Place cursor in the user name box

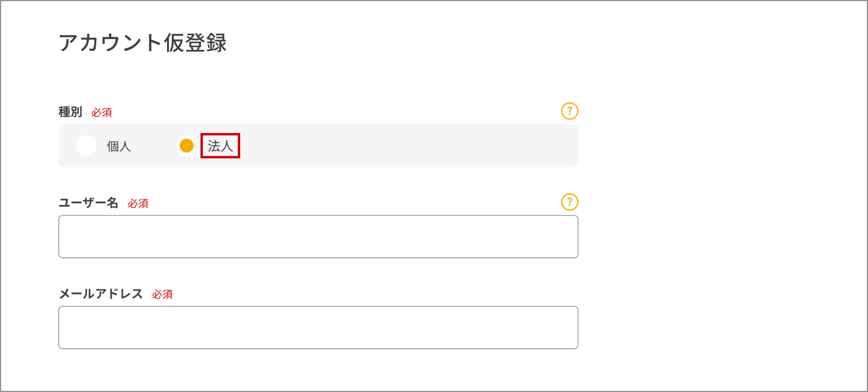[x=318, y=236]
